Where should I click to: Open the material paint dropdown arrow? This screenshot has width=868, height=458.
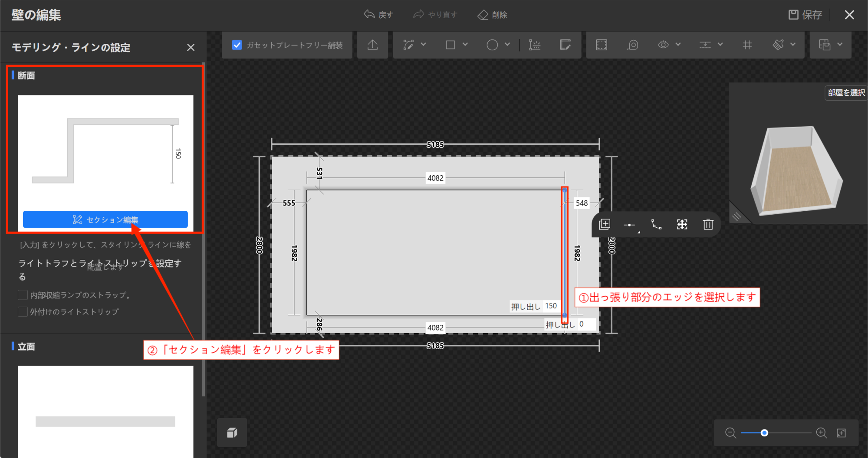pyautogui.click(x=793, y=44)
